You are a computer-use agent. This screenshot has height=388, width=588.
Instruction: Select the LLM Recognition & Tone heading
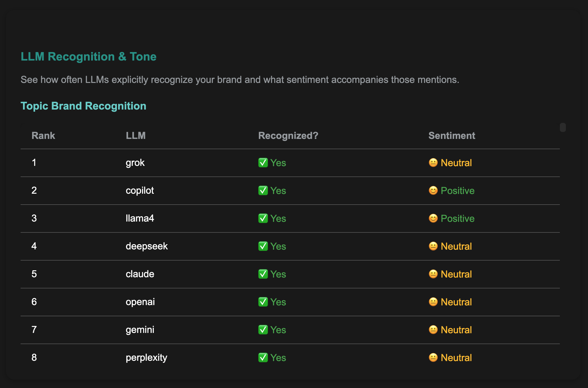click(x=88, y=56)
